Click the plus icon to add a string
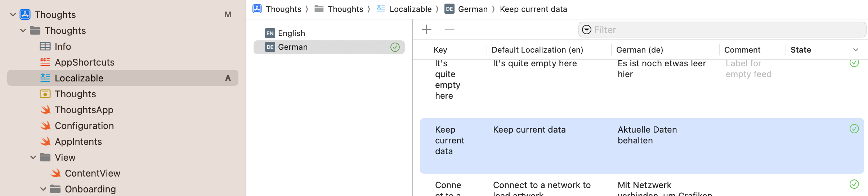 (426, 30)
